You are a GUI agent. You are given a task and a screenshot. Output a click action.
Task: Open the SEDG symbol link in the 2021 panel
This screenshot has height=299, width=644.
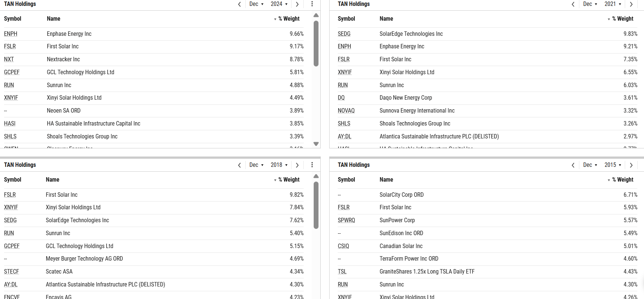(344, 34)
